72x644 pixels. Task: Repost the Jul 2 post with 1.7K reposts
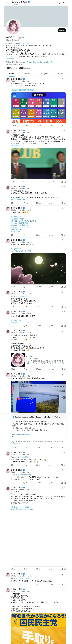click(26, 182)
